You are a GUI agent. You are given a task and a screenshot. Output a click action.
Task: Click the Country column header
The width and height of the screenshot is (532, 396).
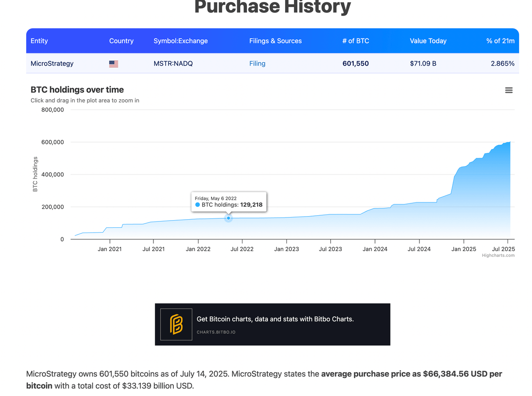(x=121, y=41)
